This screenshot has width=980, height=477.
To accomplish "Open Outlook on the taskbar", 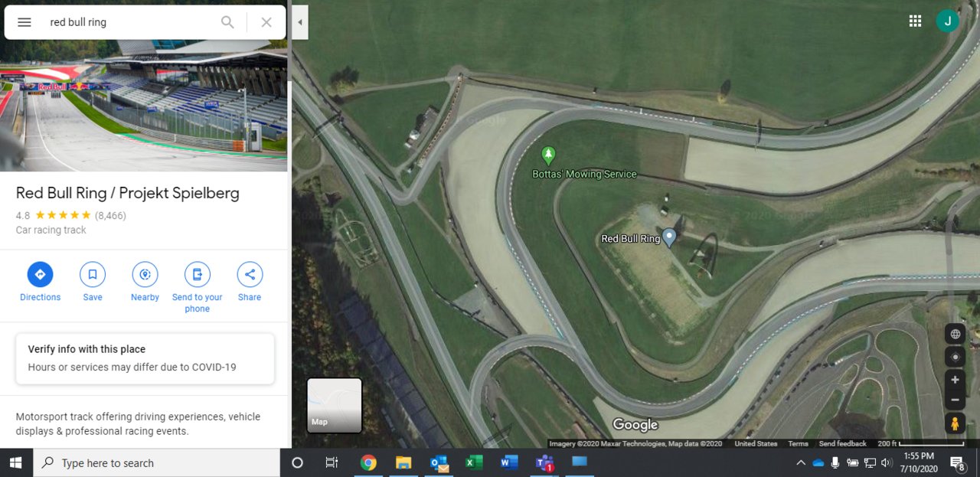I will [x=439, y=462].
